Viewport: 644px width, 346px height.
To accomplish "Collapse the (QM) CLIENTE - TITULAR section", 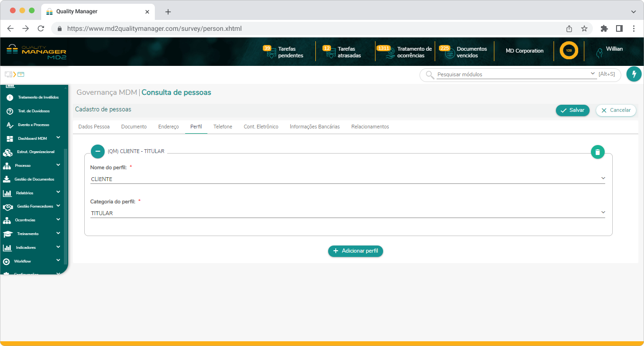I will (x=98, y=151).
